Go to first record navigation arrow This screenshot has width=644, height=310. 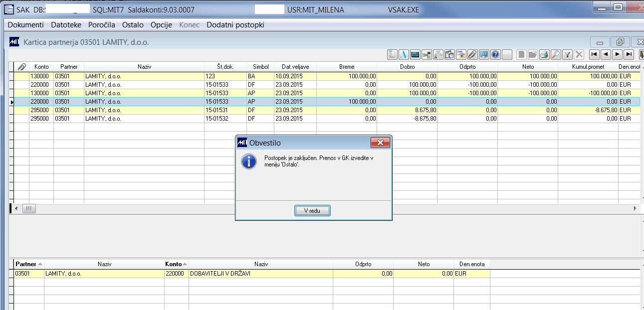tap(594, 54)
